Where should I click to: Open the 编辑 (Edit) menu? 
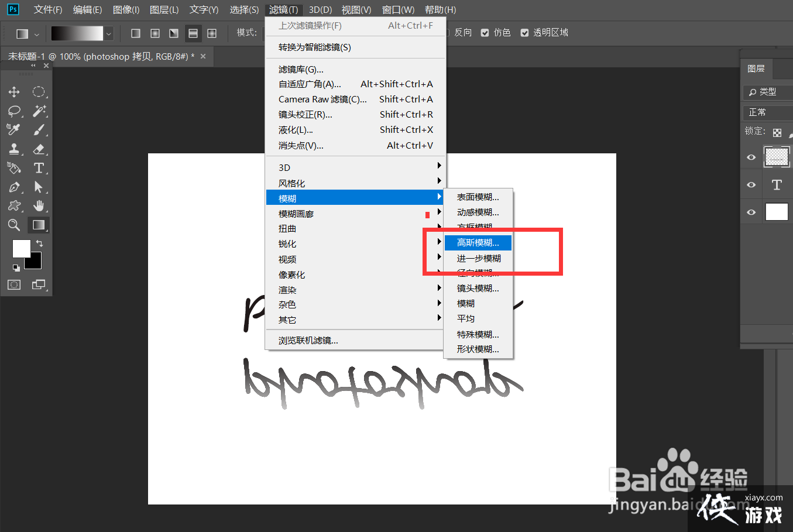87,9
